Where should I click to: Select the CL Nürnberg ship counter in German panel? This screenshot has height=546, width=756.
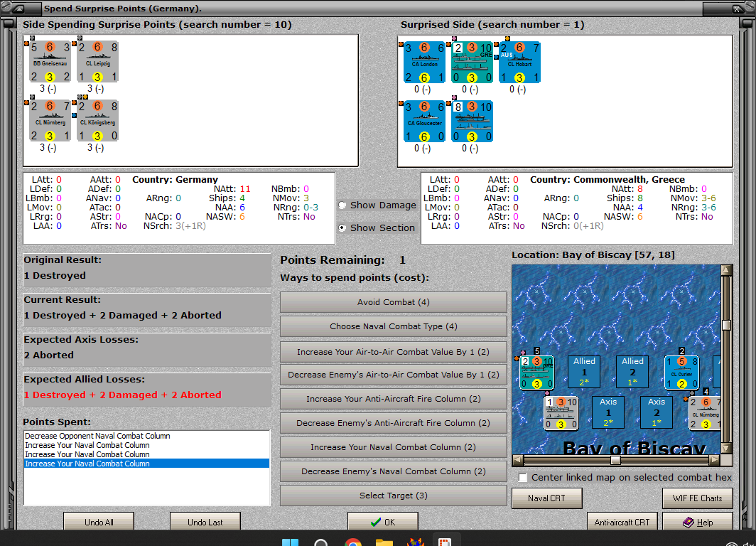(50, 121)
